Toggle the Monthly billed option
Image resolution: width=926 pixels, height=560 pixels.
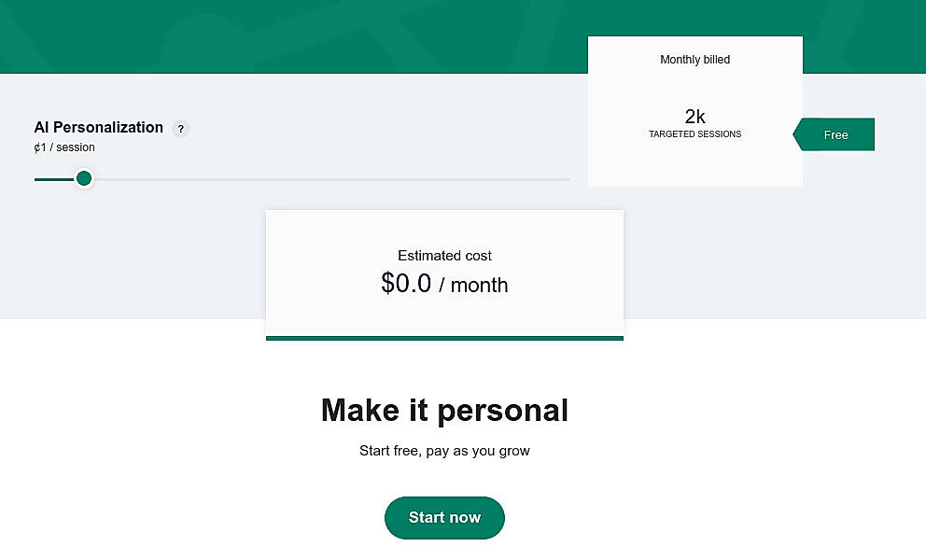point(694,59)
